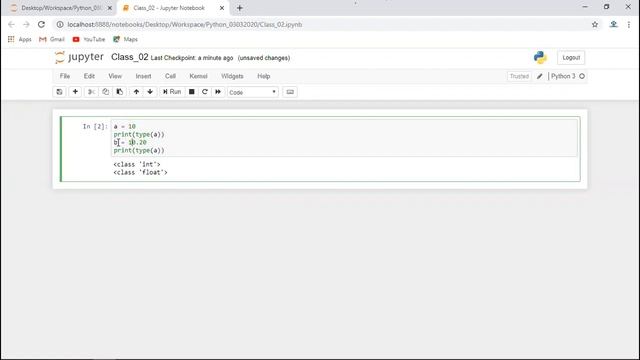
Task: Open the Edit menu
Action: 89,76
